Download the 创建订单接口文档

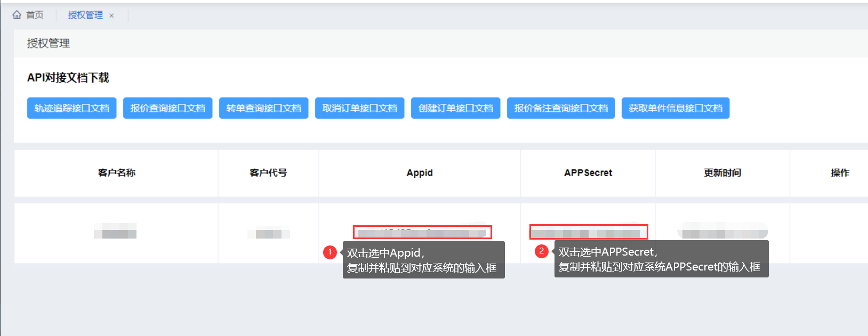pyautogui.click(x=456, y=108)
